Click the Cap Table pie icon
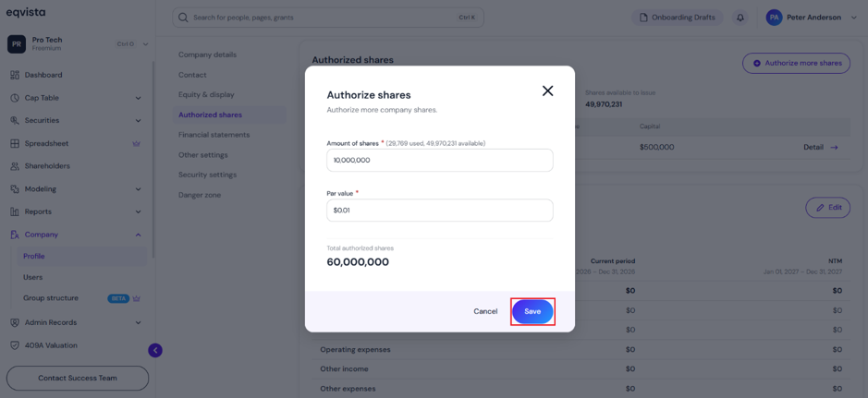 (x=15, y=98)
